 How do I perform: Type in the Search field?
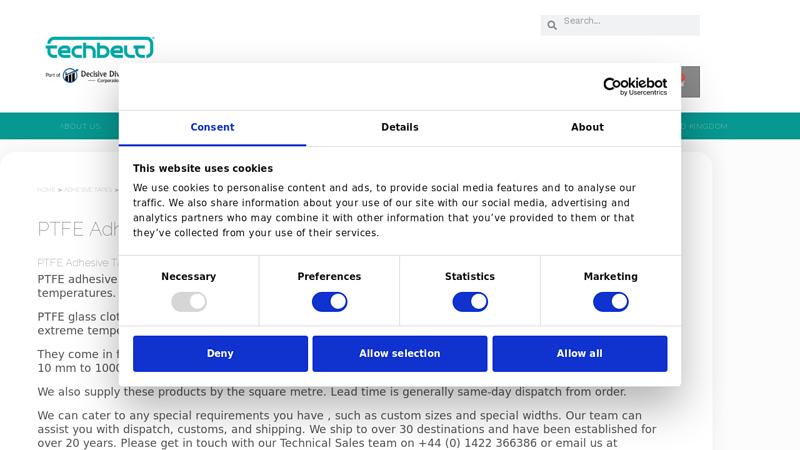(x=628, y=21)
